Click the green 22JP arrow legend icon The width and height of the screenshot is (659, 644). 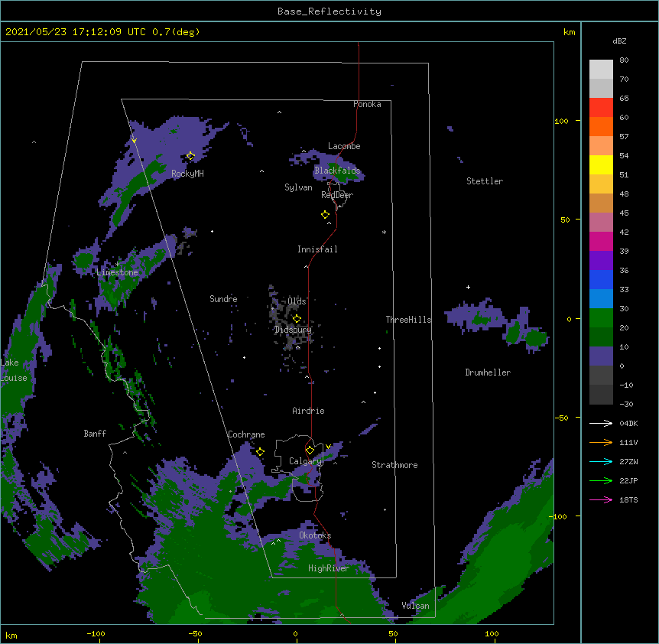point(601,480)
